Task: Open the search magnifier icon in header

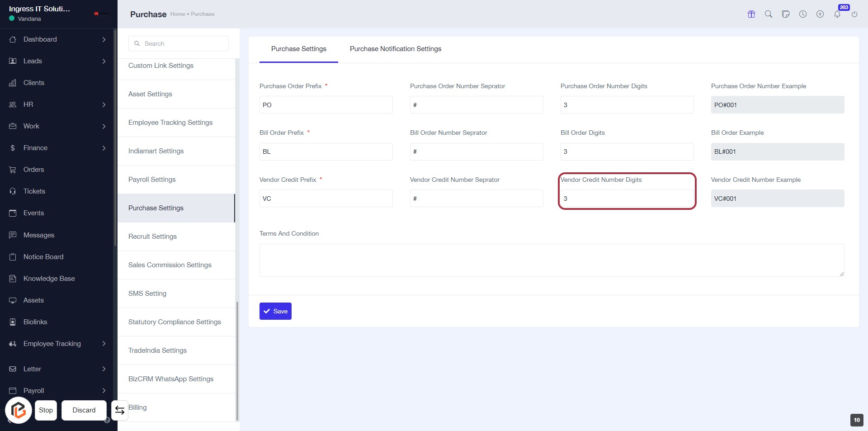Action: click(769, 14)
